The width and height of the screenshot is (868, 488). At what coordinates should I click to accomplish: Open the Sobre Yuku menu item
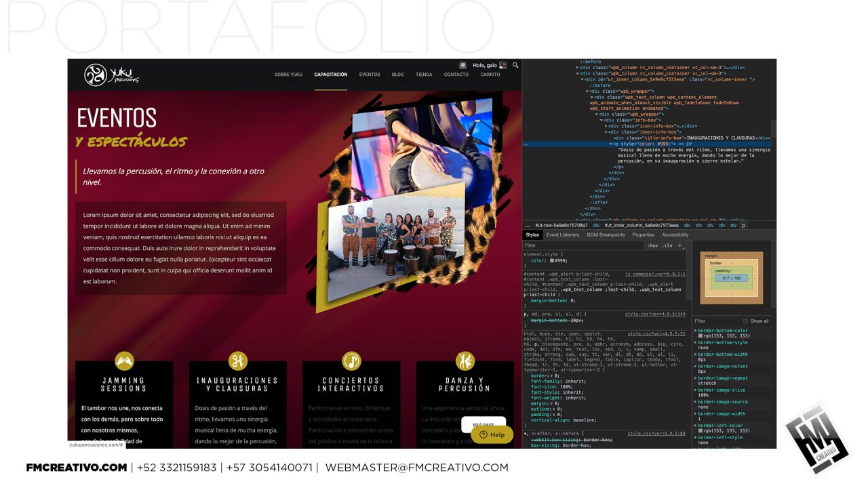tap(288, 75)
